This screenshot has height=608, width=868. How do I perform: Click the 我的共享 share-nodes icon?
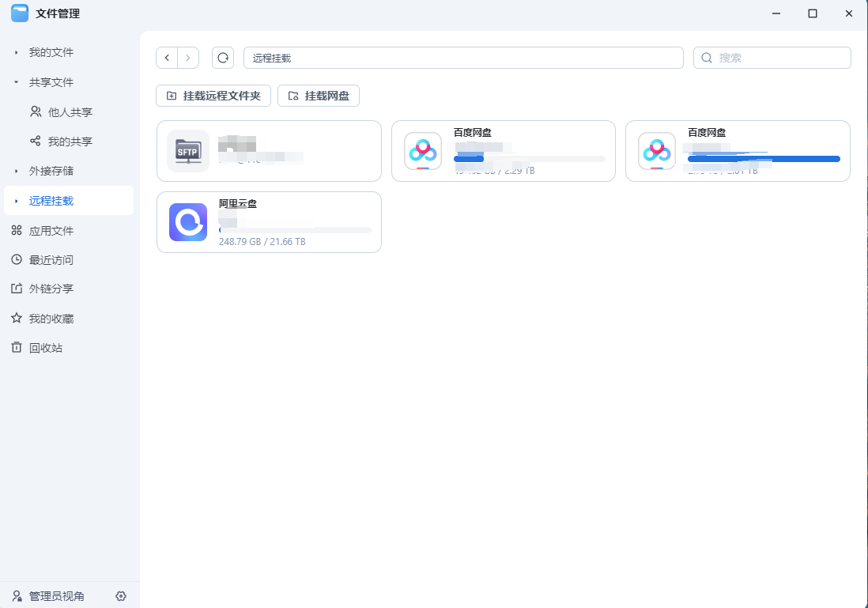click(36, 142)
